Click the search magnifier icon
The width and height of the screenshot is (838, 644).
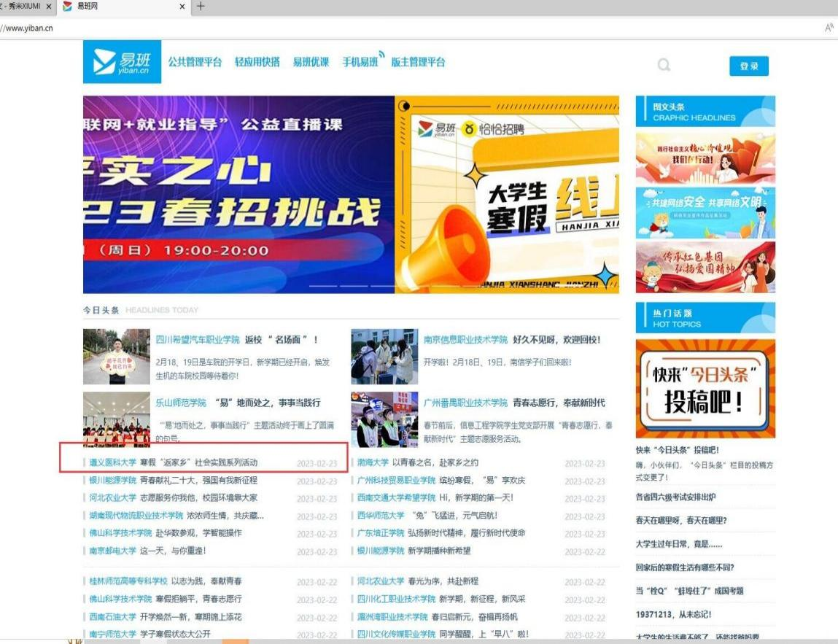pyautogui.click(x=664, y=65)
